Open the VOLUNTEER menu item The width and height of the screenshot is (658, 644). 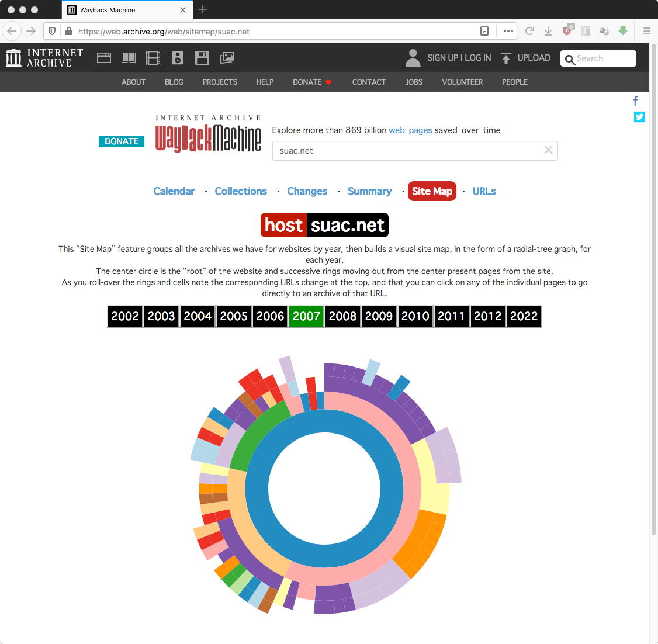pyautogui.click(x=462, y=82)
